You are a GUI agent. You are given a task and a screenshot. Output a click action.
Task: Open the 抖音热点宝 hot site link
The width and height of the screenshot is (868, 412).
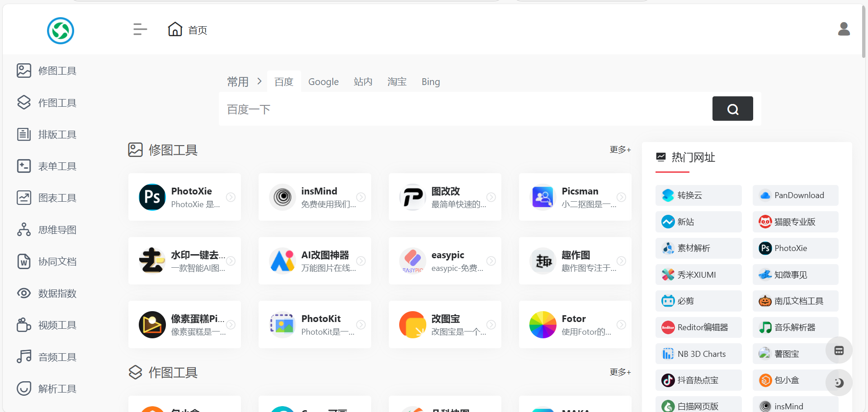pos(698,380)
